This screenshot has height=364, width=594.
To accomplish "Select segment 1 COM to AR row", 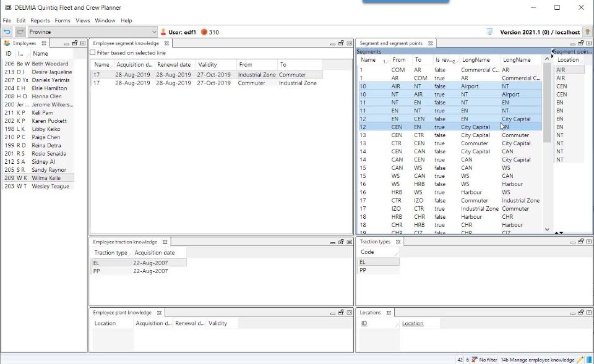I will pos(450,70).
